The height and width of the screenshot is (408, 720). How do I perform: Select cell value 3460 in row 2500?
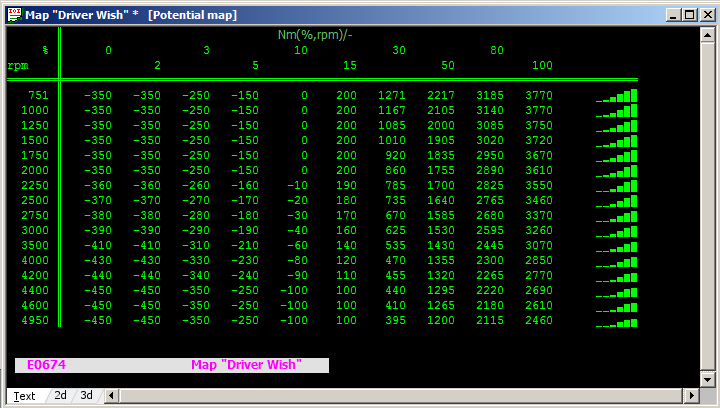tap(539, 201)
